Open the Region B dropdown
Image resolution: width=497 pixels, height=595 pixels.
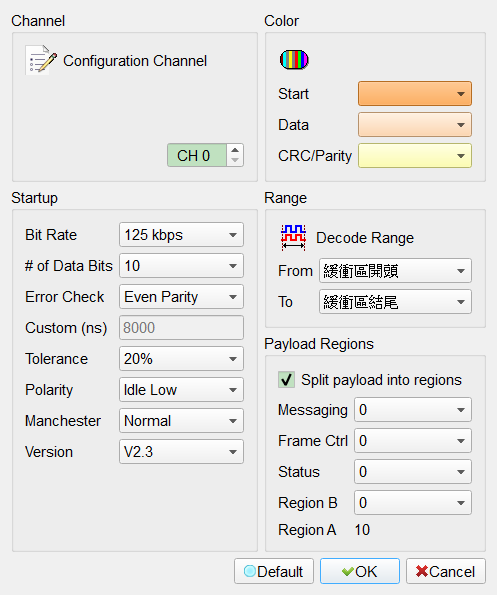[x=413, y=503]
